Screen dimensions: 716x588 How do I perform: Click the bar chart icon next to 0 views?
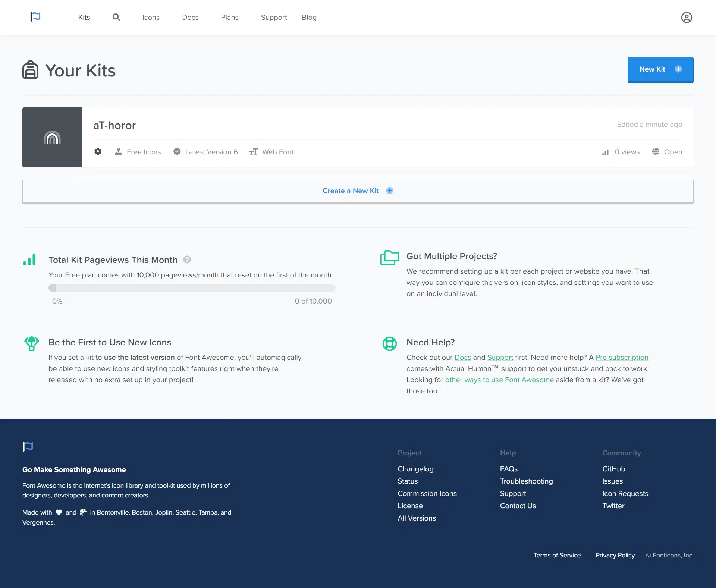click(605, 152)
